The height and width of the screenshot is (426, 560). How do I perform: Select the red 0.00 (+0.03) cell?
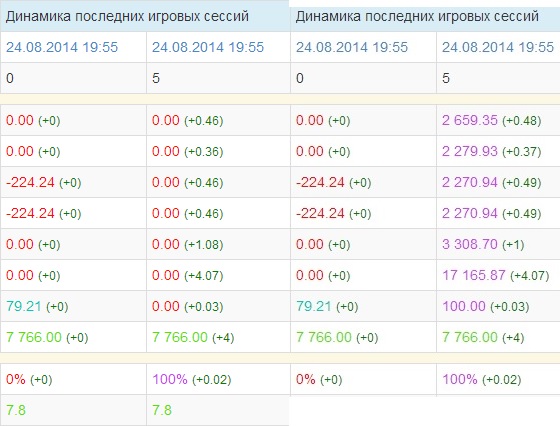point(218,306)
